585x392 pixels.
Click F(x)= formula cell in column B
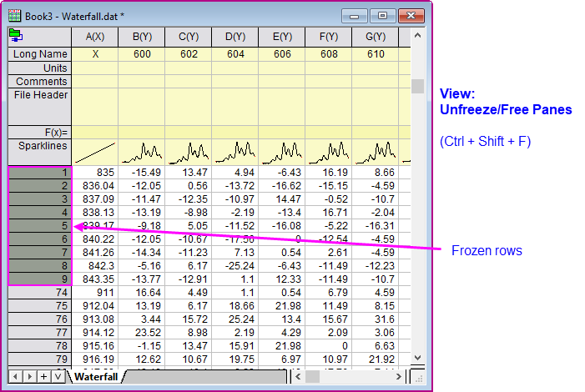pyautogui.click(x=142, y=133)
